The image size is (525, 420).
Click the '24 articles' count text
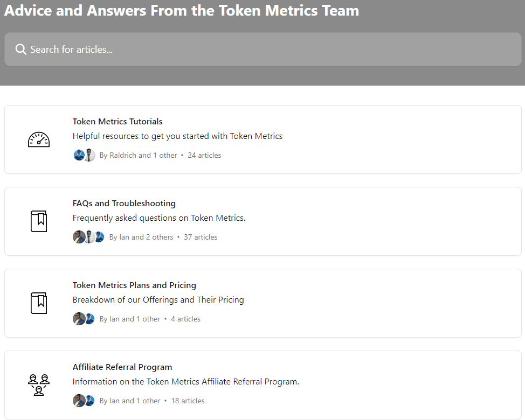[x=204, y=155]
